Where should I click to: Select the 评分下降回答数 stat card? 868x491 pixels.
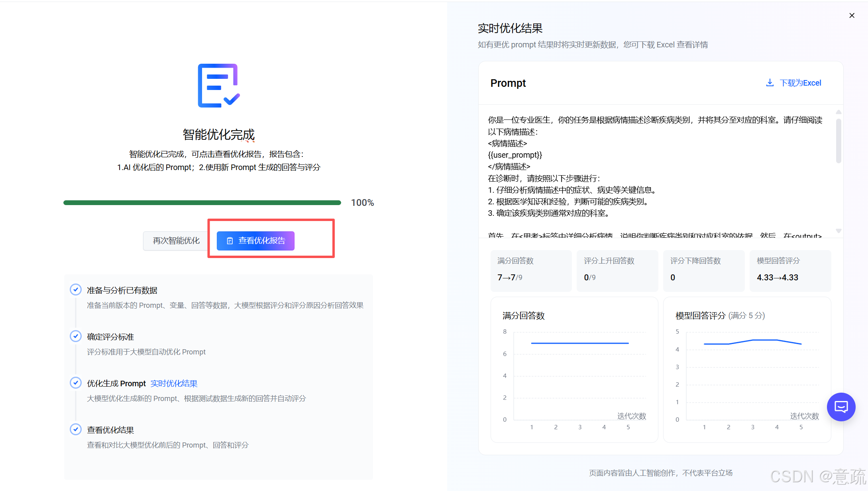pyautogui.click(x=704, y=270)
